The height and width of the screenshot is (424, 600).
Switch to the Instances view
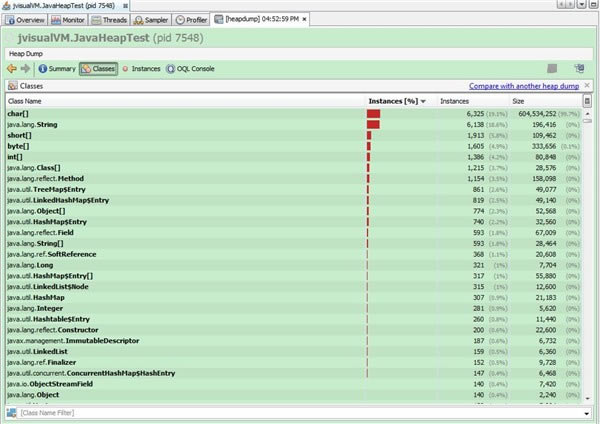point(141,69)
